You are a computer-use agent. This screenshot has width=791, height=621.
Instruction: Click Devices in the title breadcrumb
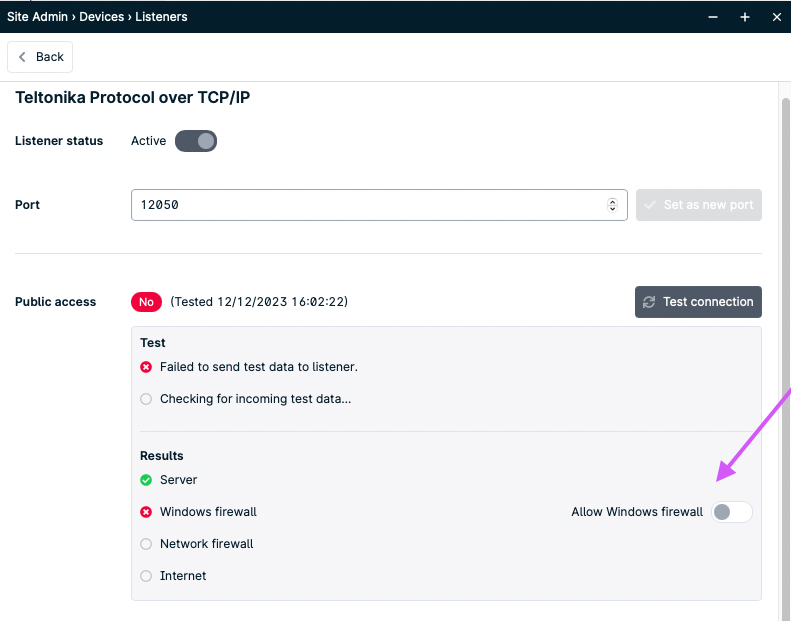[101, 17]
